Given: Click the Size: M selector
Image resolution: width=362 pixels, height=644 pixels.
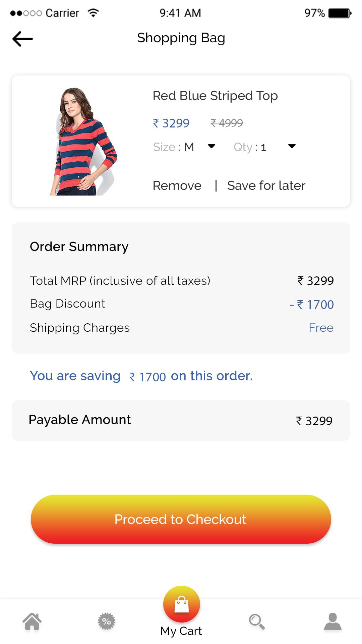Looking at the screenshot, I should (x=174, y=147).
